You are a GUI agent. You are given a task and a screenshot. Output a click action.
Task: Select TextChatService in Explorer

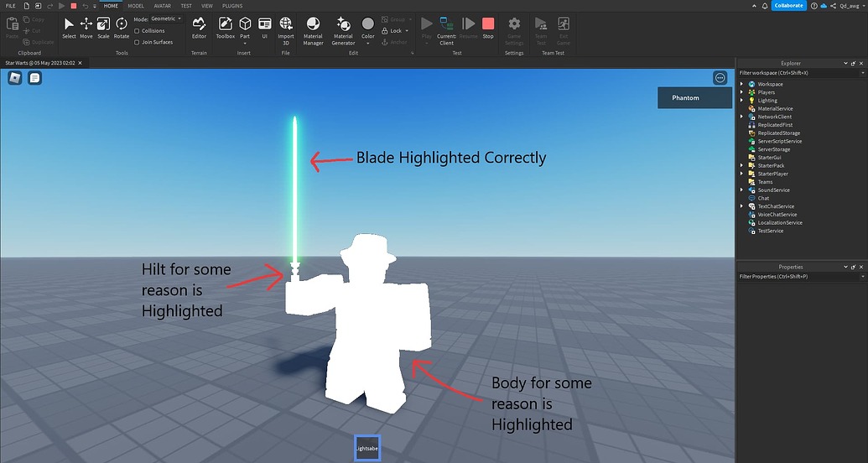[776, 206]
